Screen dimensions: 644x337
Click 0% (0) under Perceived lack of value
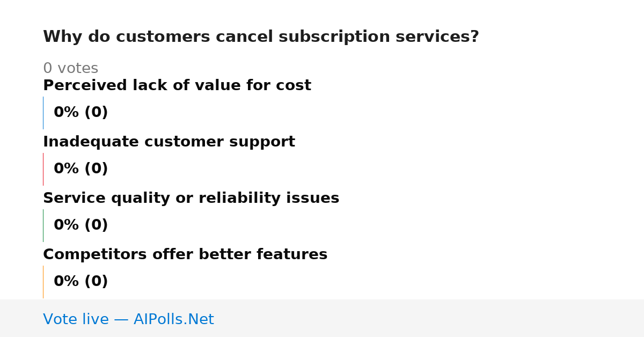click(x=81, y=113)
